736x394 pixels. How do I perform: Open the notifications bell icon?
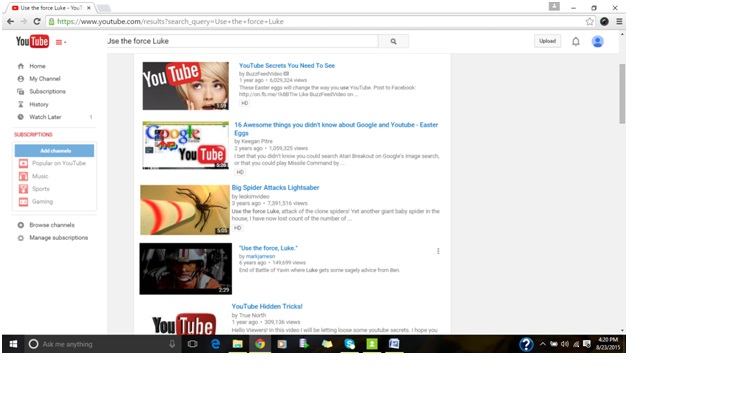pos(575,41)
